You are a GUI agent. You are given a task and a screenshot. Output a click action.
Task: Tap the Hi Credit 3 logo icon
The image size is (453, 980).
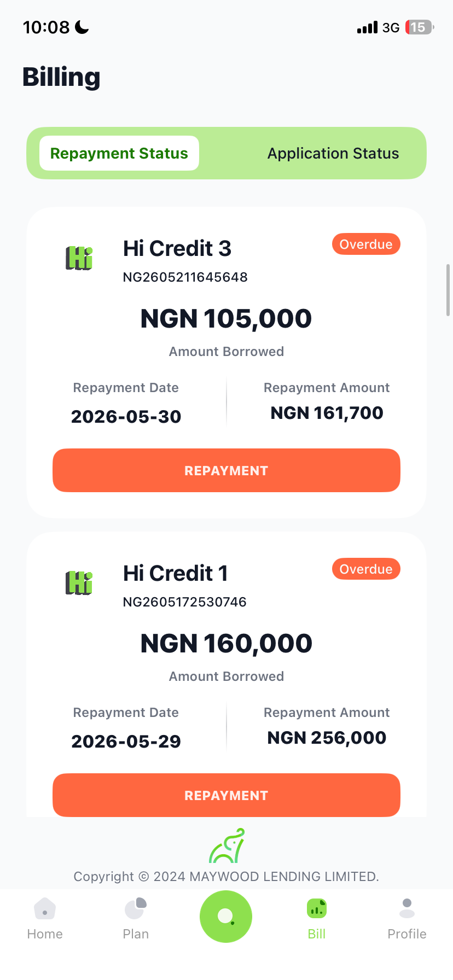click(79, 258)
